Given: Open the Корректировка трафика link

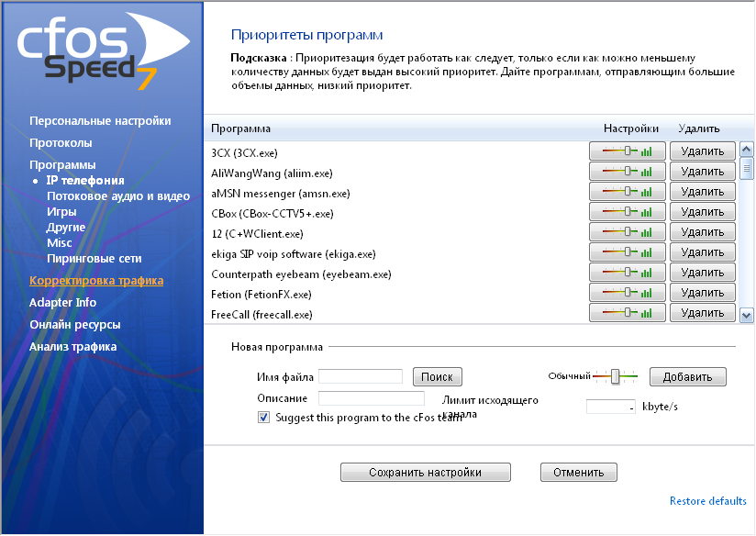Looking at the screenshot, I should pyautogui.click(x=96, y=280).
